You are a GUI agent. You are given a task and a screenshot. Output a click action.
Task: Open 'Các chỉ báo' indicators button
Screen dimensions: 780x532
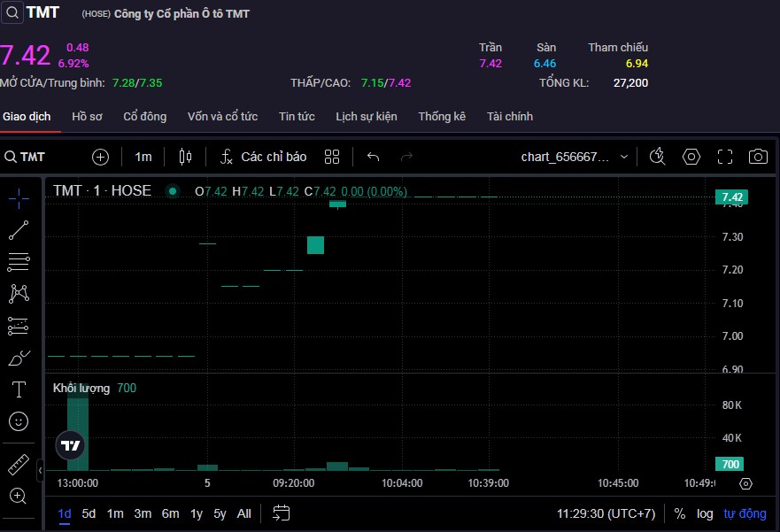tap(263, 157)
